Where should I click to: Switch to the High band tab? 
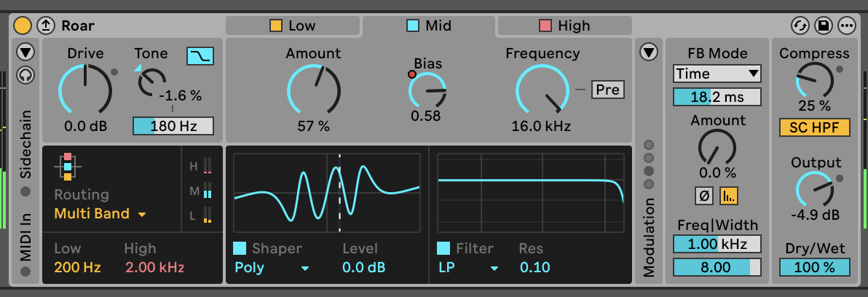pyautogui.click(x=564, y=25)
